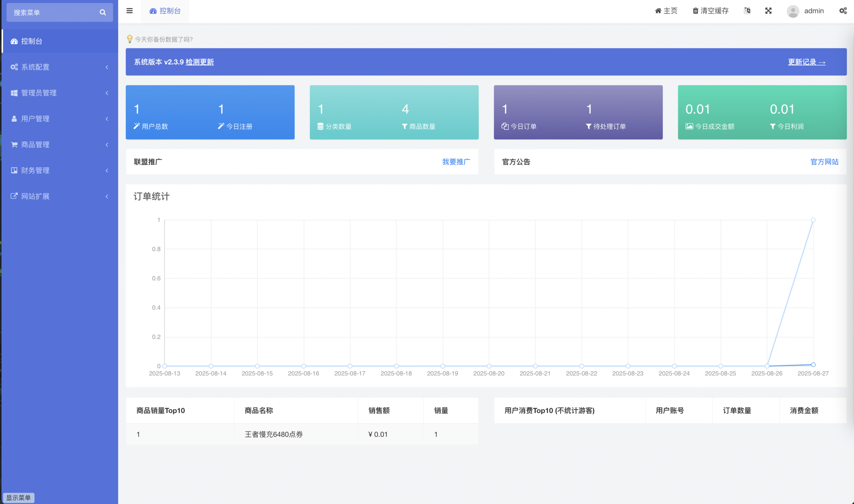This screenshot has height=504, width=854.
Task: Click the trash icon for 清空缓存
Action: pyautogui.click(x=695, y=11)
